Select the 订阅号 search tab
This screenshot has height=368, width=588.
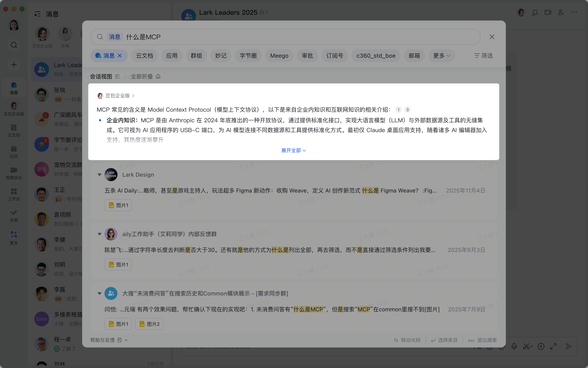[x=335, y=56]
